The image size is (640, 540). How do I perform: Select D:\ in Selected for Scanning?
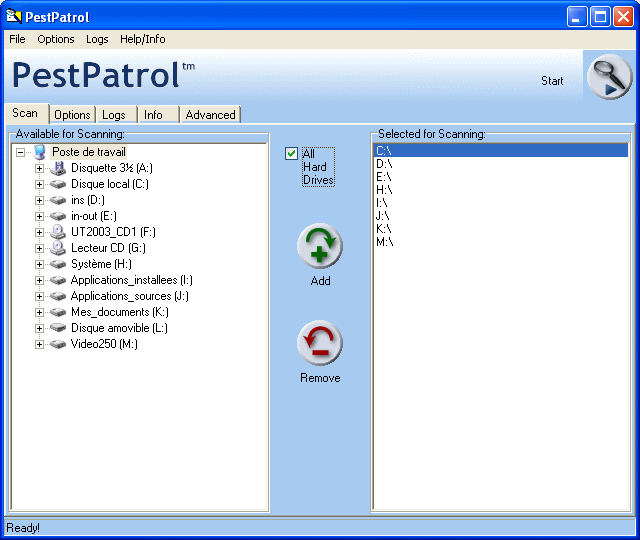501,164
